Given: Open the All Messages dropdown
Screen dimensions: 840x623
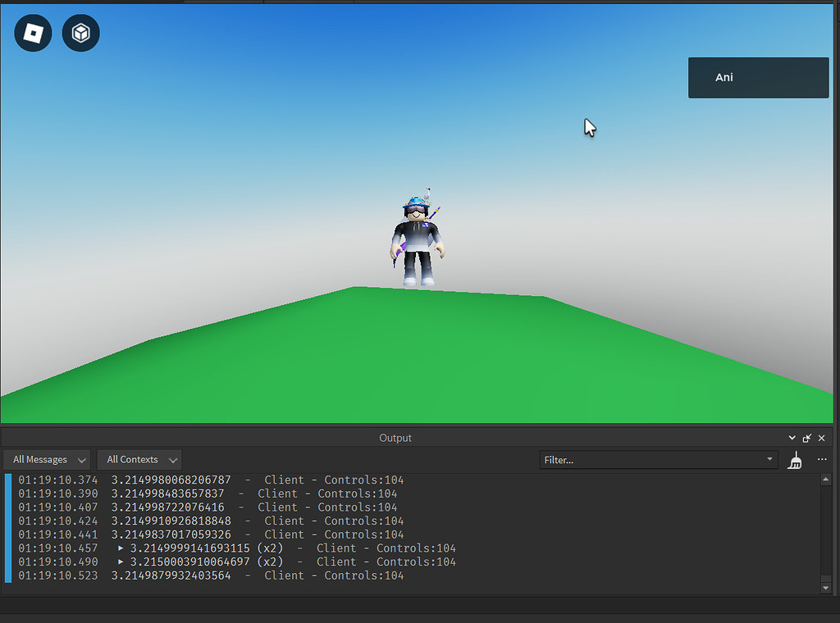Looking at the screenshot, I should pos(45,460).
